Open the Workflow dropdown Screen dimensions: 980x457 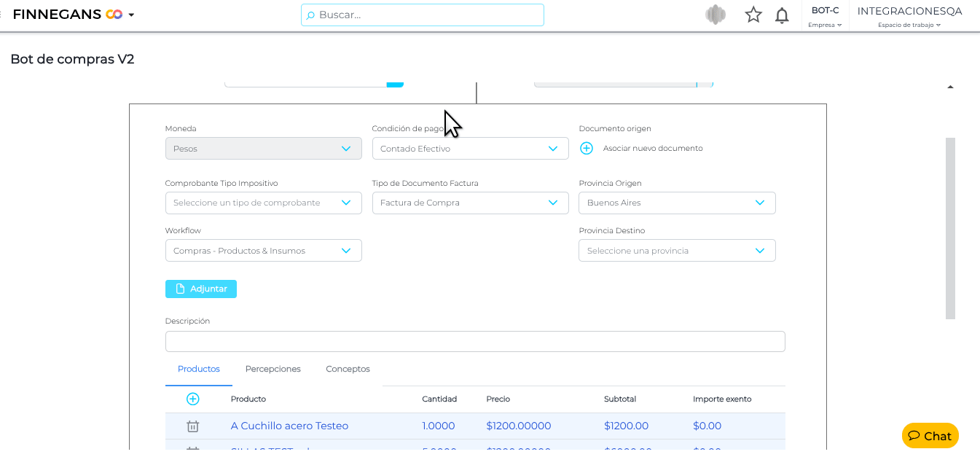click(x=263, y=251)
